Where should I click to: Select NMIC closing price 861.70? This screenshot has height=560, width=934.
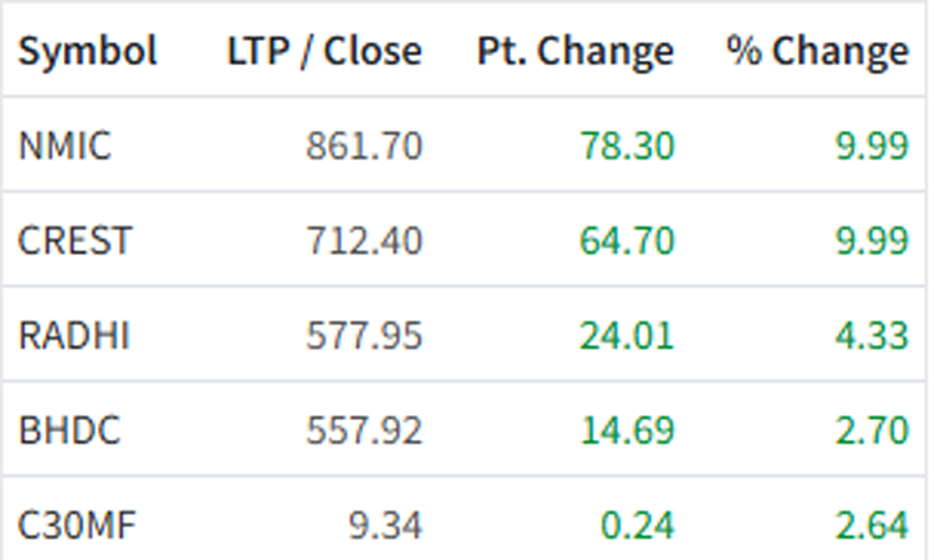tap(364, 146)
